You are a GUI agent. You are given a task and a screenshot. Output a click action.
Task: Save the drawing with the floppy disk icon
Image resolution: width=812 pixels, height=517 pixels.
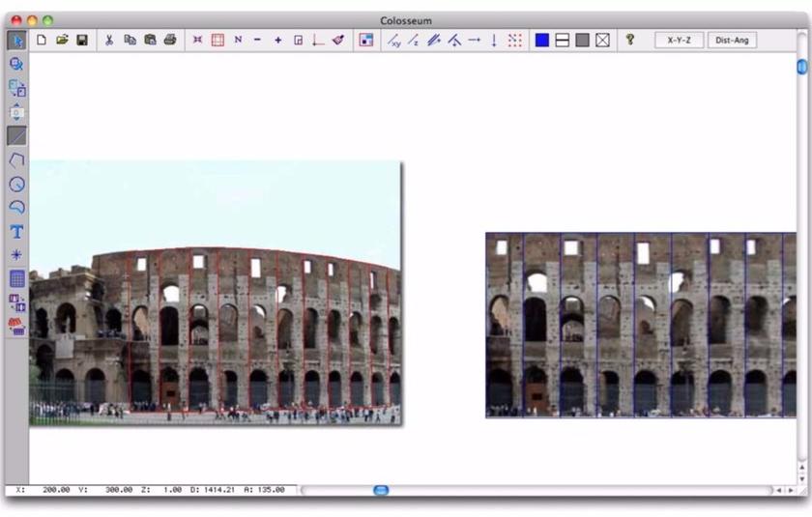click(x=82, y=40)
